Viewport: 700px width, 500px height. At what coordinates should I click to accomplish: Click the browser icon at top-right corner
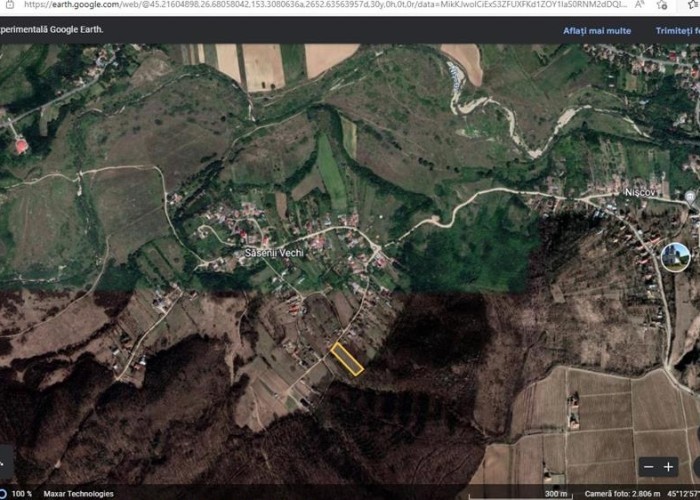point(690,5)
